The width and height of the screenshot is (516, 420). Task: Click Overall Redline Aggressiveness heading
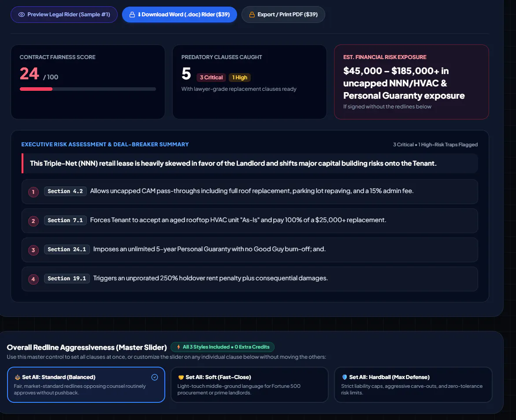[x=87, y=347]
